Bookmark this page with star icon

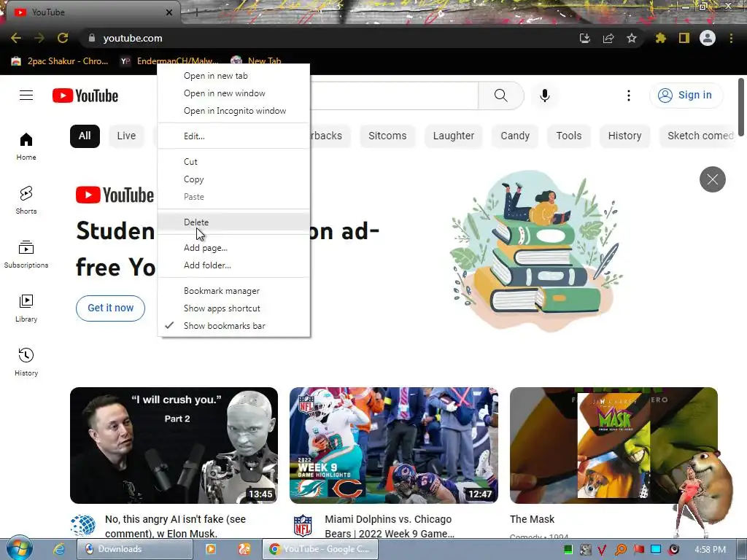click(x=632, y=38)
